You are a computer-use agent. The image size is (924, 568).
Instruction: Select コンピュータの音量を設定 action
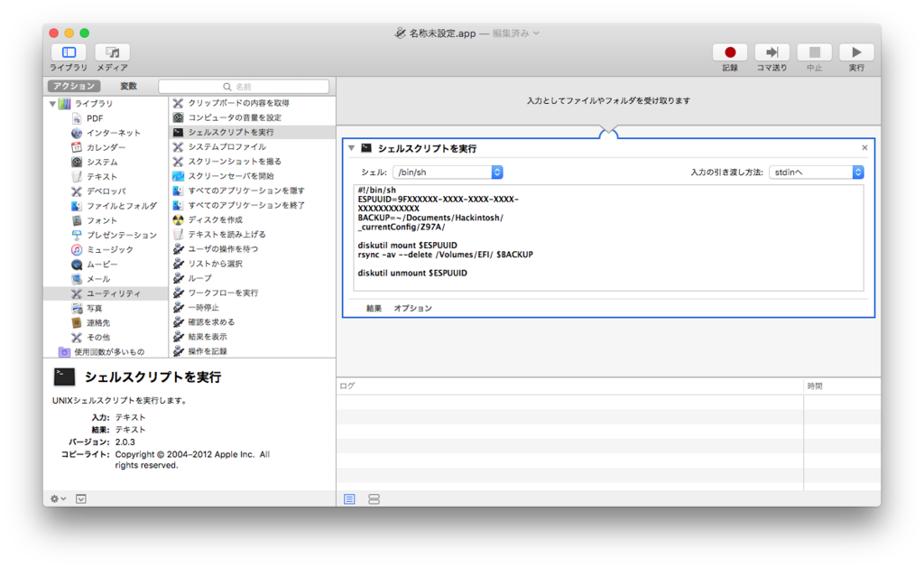click(x=253, y=117)
